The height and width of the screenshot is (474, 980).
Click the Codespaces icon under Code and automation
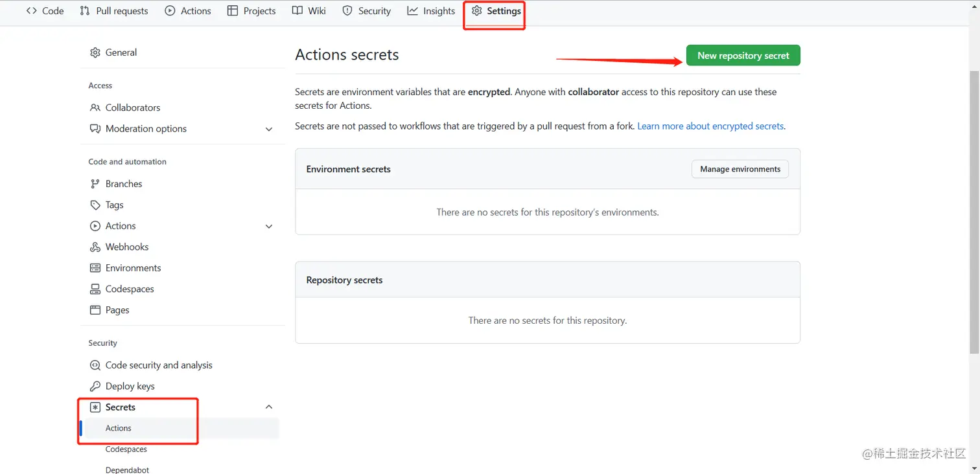[95, 289]
